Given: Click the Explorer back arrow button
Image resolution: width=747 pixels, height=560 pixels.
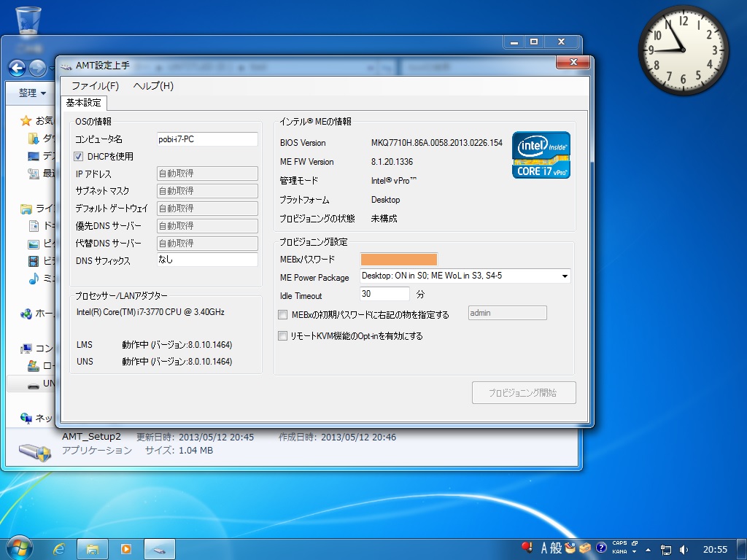Looking at the screenshot, I should pyautogui.click(x=17, y=69).
